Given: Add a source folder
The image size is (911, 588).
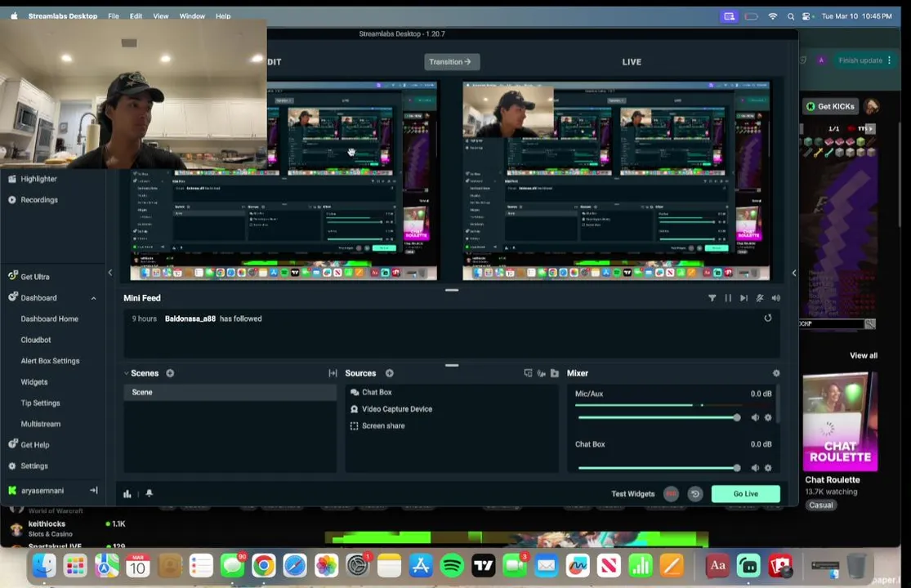Looking at the screenshot, I should (554, 373).
